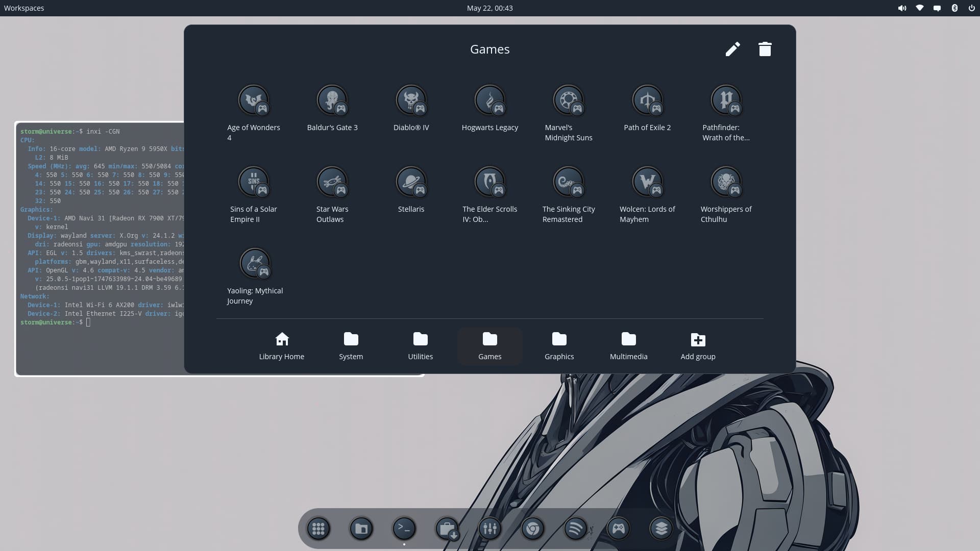980x551 pixels.
Task: Open the stacked layers app in dock
Action: 661,529
